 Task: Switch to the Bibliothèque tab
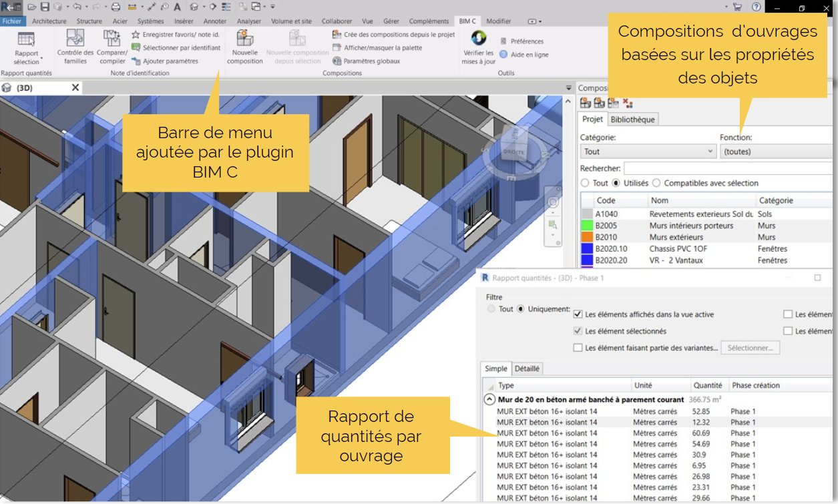[633, 119]
